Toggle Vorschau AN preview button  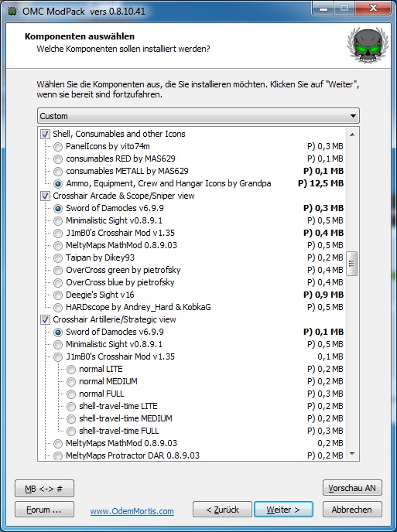352,488
